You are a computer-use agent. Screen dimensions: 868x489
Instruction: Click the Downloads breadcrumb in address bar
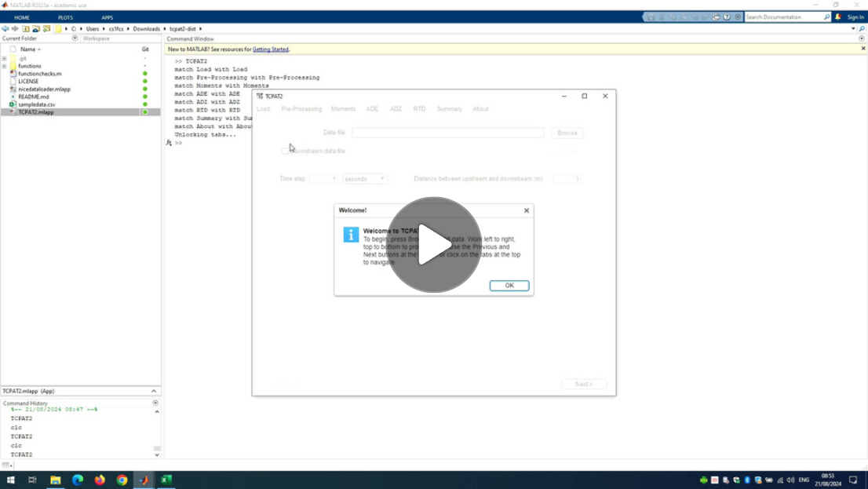[x=146, y=29]
